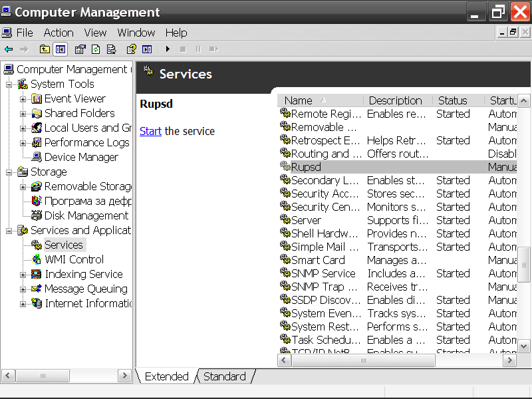Select the Event Viewer node

point(74,98)
